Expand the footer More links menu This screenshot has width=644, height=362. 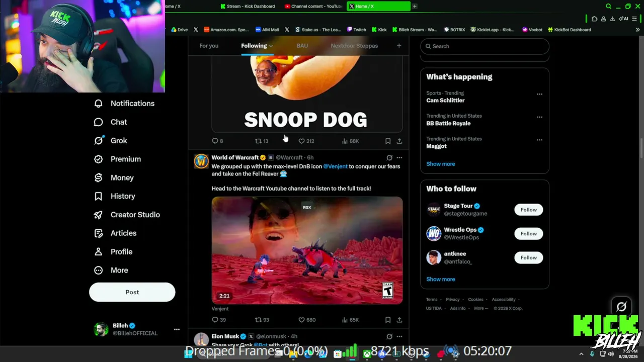coord(481,308)
